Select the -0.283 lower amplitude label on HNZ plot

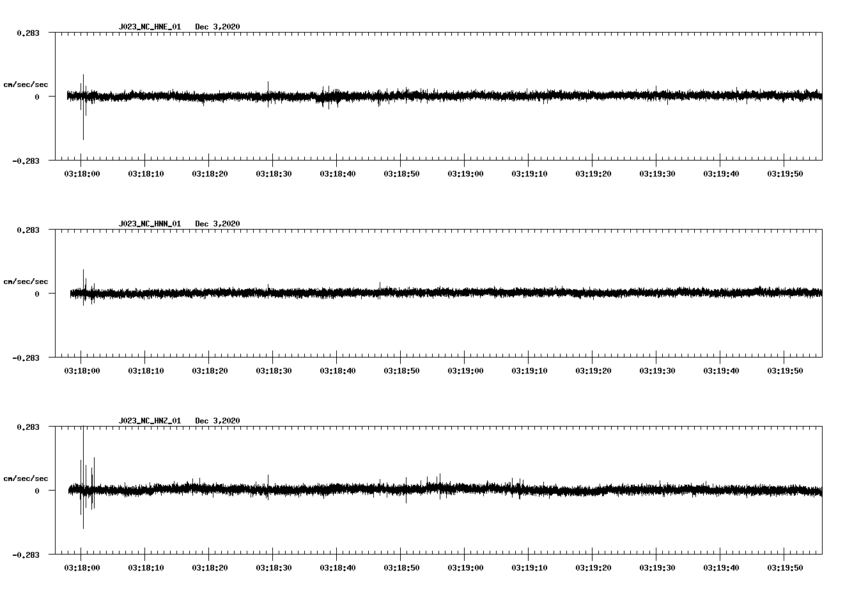(26, 556)
